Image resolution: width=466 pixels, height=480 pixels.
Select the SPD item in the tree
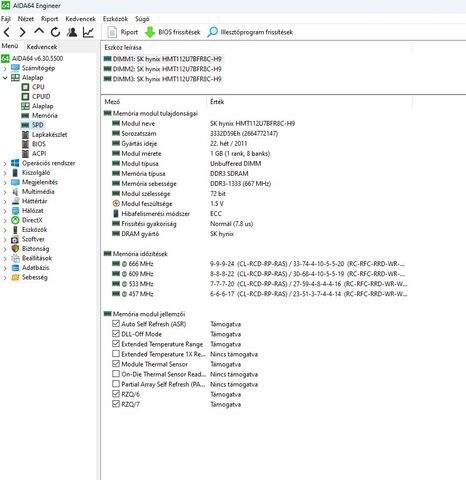click(x=38, y=125)
